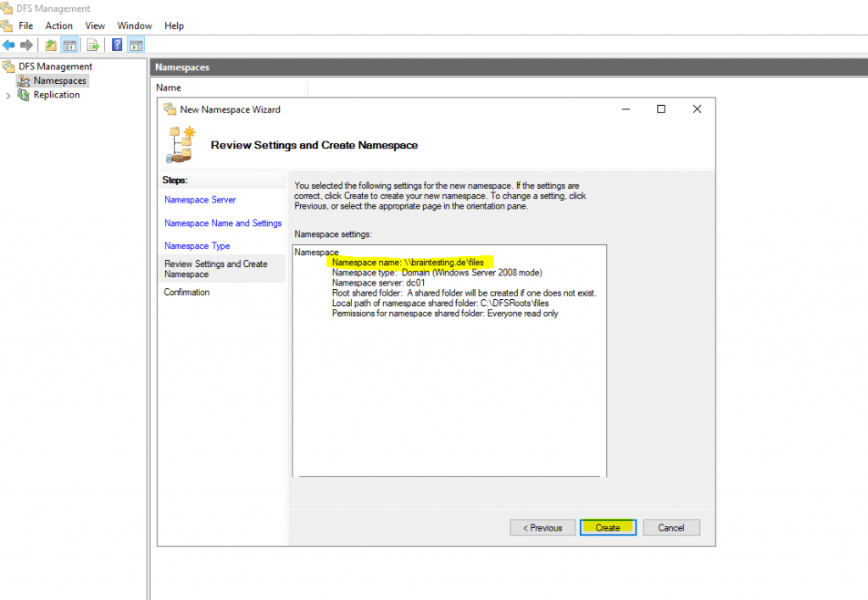
Task: Click the Permissions Everyone read only line
Action: pyautogui.click(x=445, y=314)
